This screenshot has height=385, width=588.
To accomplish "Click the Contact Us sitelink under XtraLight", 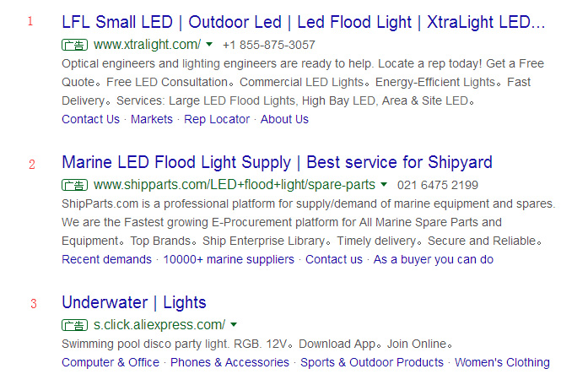I will tap(90, 119).
